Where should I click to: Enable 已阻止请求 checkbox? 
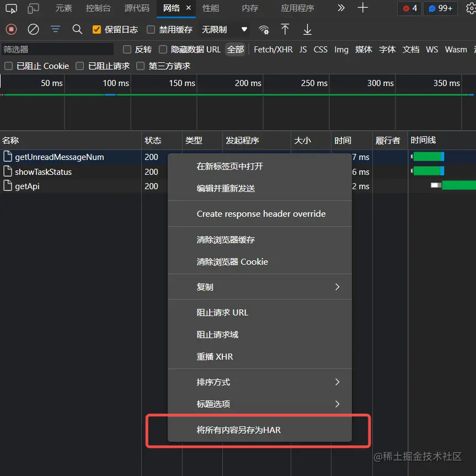pos(79,66)
